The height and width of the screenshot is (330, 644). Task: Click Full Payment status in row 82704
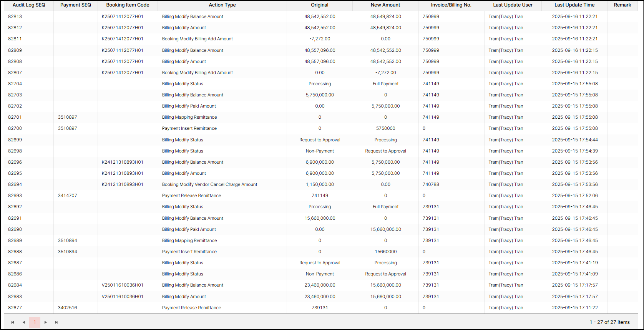tap(385, 84)
